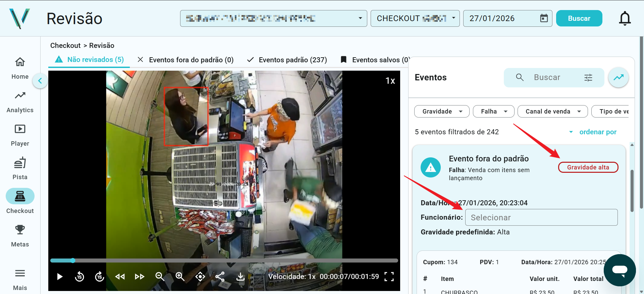This screenshot has width=644, height=294.
Task: Switch to Eventos padrão (237) tab
Action: (287, 60)
